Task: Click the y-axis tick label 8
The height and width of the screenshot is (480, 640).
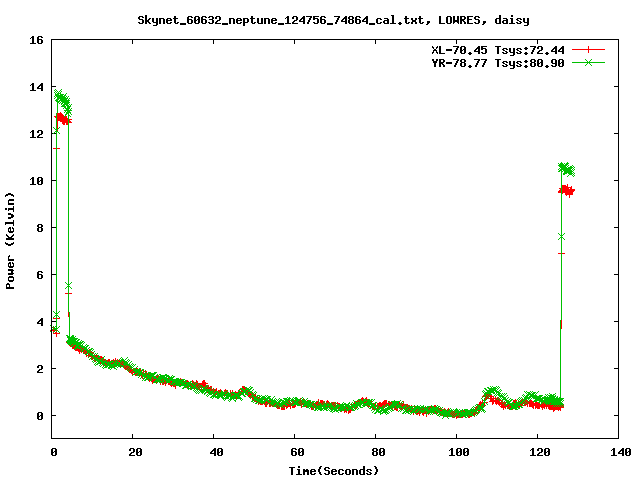Action: coord(40,228)
